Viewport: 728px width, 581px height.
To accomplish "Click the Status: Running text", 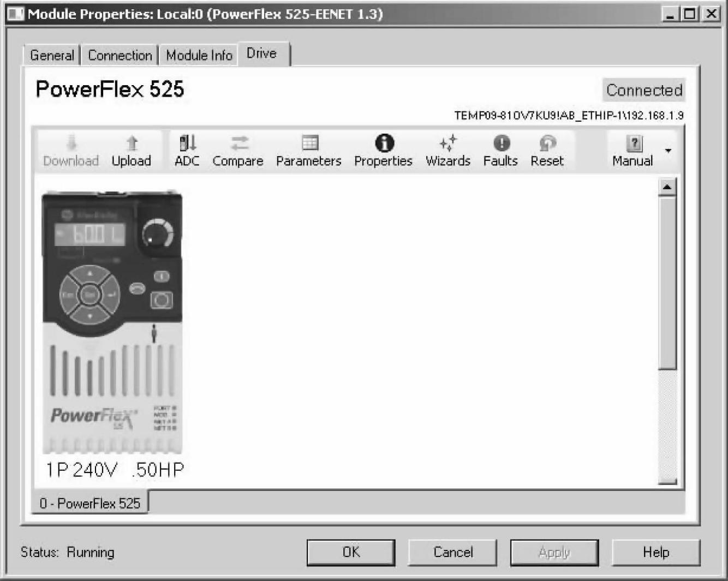I will [x=68, y=552].
